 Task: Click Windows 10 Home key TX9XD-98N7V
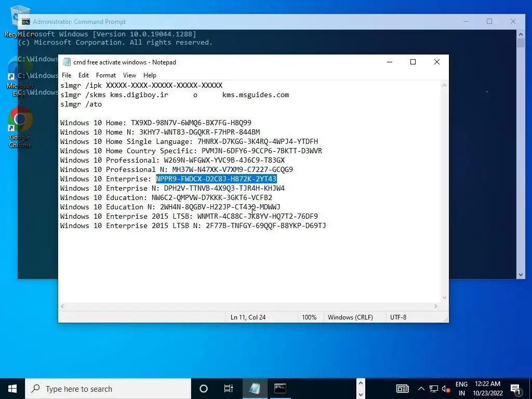[191, 123]
